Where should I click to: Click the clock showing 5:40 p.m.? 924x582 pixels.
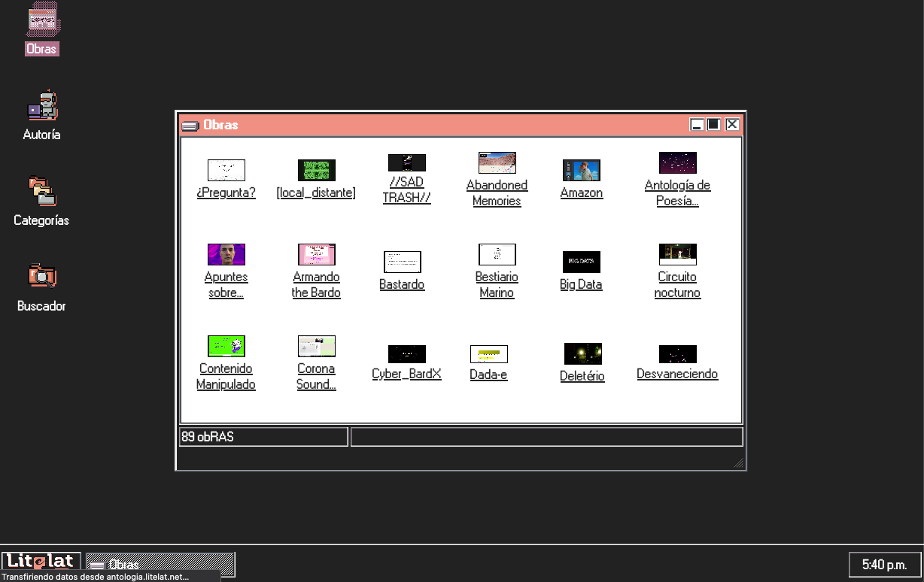tap(884, 564)
